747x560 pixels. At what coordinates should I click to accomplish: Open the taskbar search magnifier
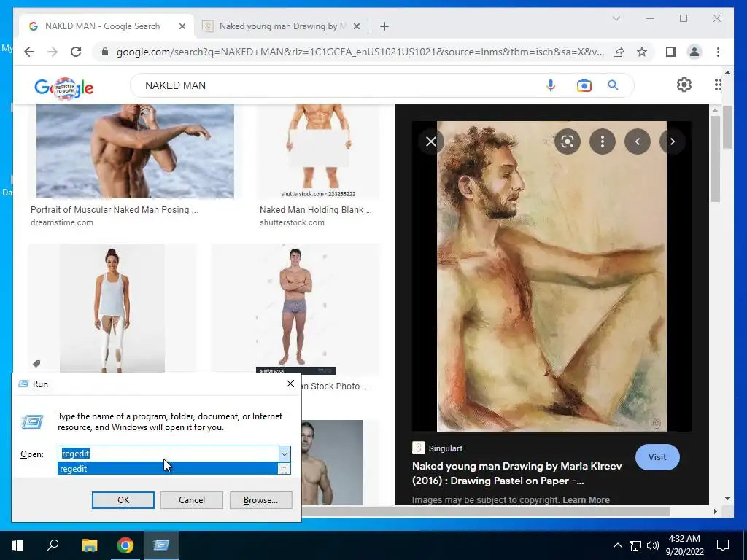(x=53, y=545)
